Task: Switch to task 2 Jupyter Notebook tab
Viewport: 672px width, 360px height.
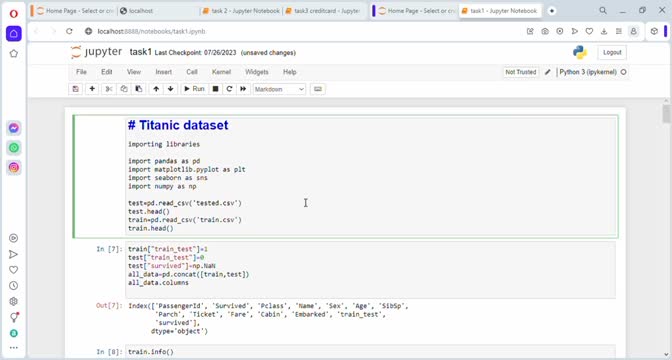Action: pyautogui.click(x=242, y=11)
